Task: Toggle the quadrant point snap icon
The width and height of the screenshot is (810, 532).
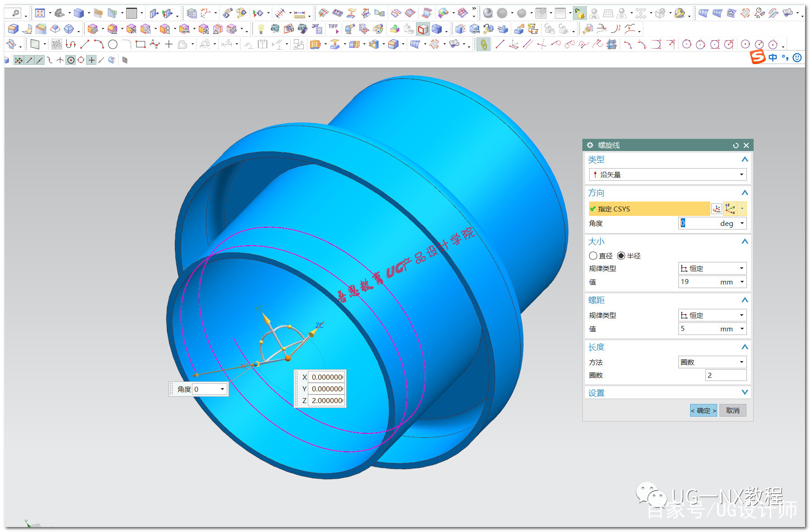Action: (x=81, y=60)
